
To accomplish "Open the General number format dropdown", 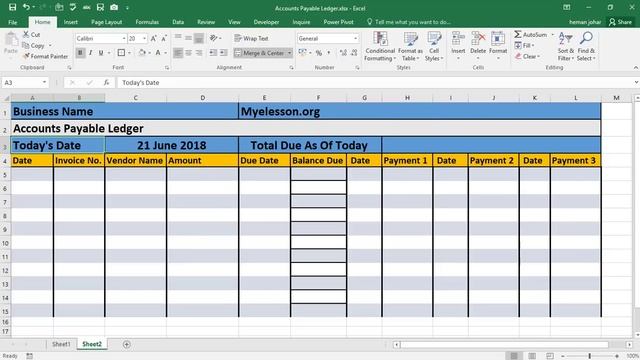I will click(356, 38).
